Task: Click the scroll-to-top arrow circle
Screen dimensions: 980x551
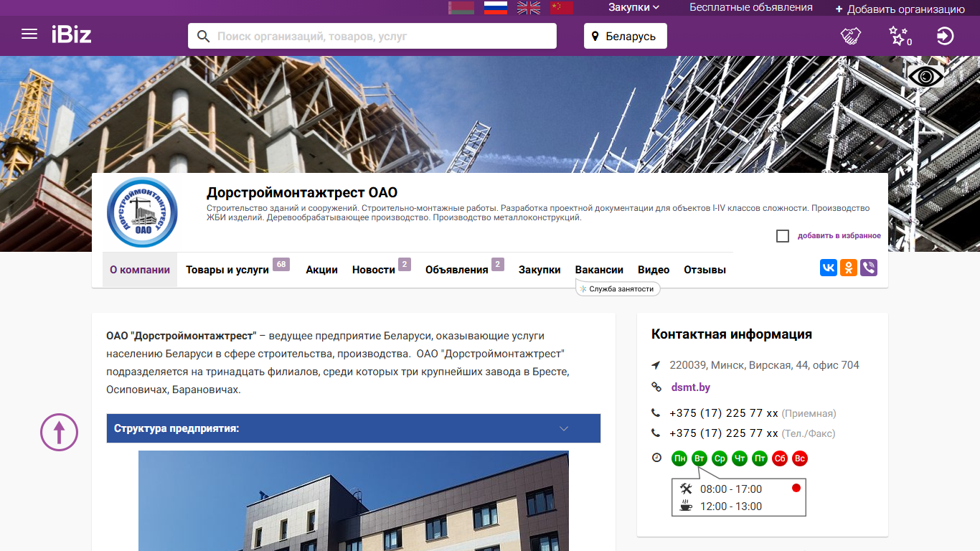Action: click(x=59, y=432)
